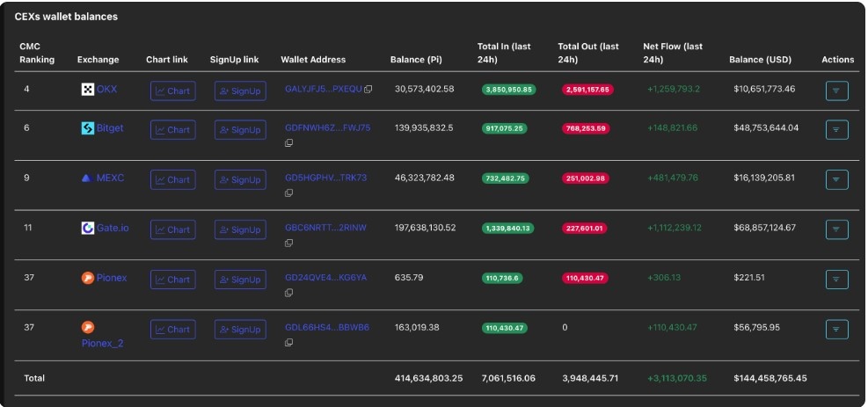
Task: Open the Pionex_2 exchange link
Action: click(102, 344)
